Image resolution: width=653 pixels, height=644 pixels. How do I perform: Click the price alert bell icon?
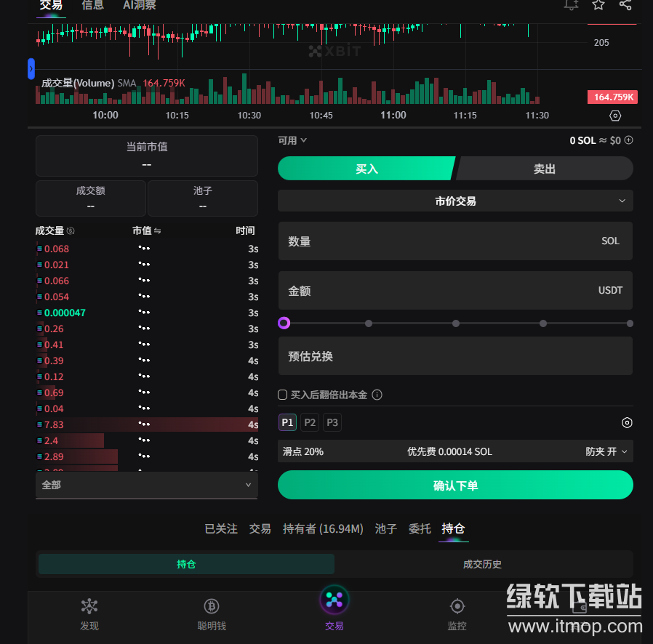pos(571,5)
